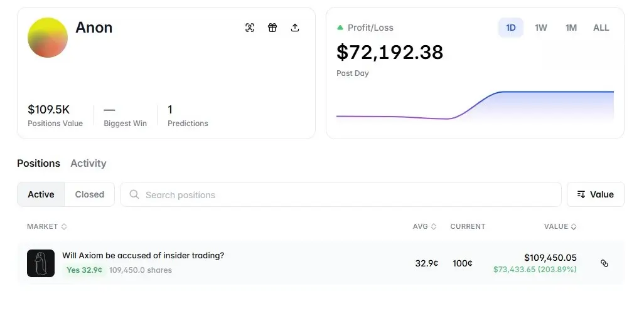Click the 109,450.0 shares text

tap(141, 270)
